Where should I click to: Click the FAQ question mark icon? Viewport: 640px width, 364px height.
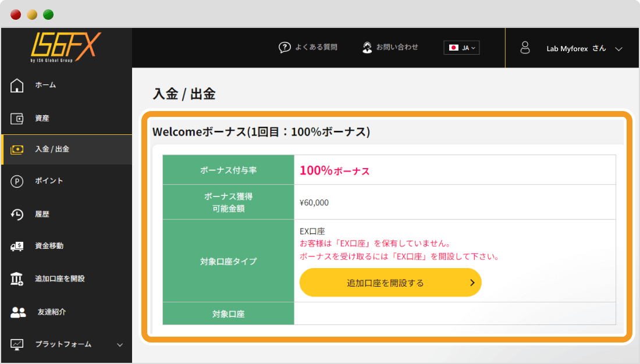click(x=285, y=47)
